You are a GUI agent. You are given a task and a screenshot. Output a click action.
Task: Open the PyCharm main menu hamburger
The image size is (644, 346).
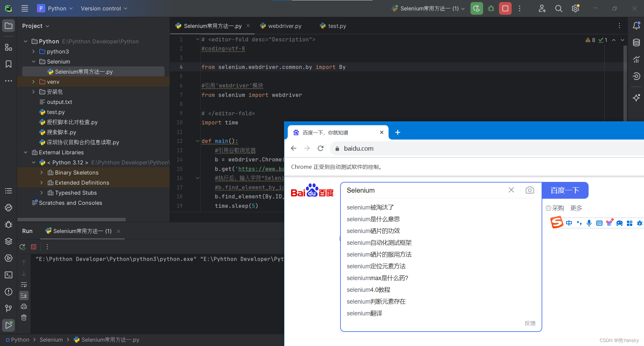[x=25, y=8]
